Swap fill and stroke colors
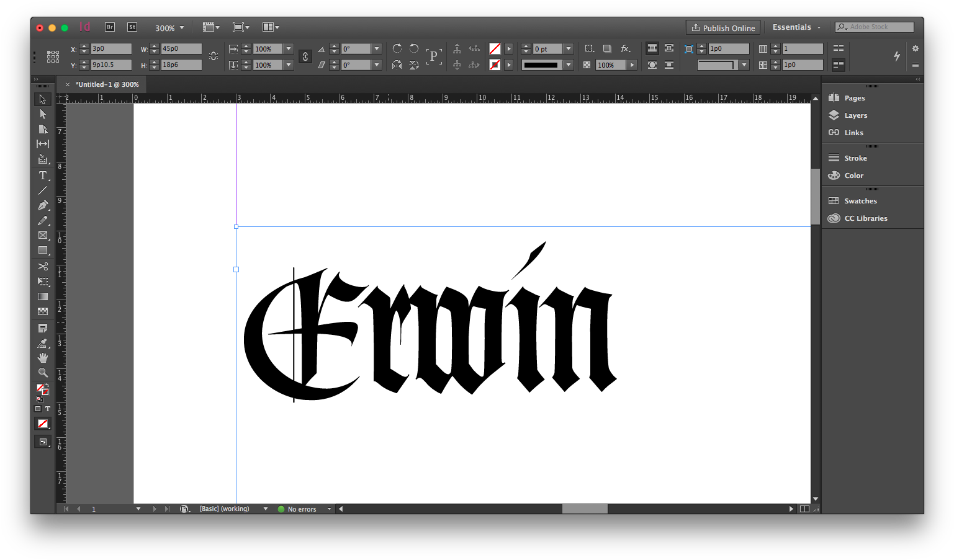Image resolution: width=954 pixels, height=560 pixels. (47, 384)
